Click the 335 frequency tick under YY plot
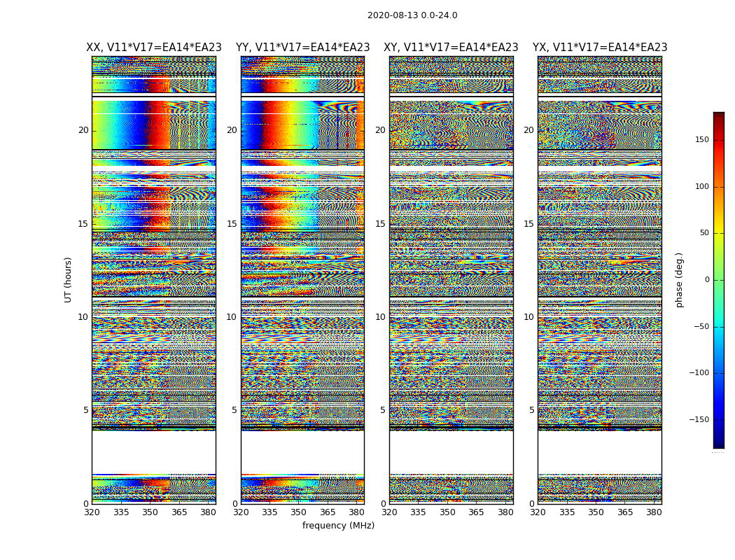The width and height of the screenshot is (735, 560). [x=269, y=512]
